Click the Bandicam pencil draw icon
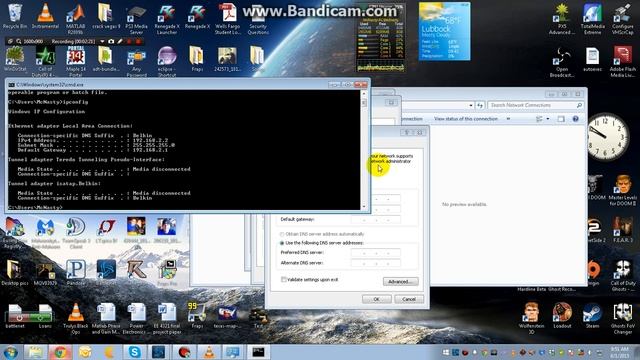 point(120,41)
